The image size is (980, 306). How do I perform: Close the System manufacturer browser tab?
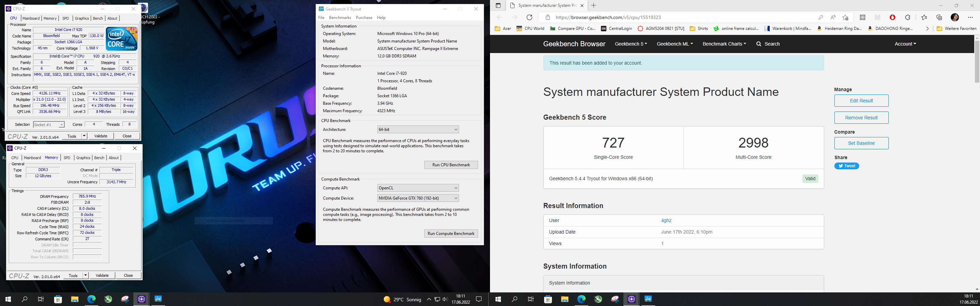(582, 6)
